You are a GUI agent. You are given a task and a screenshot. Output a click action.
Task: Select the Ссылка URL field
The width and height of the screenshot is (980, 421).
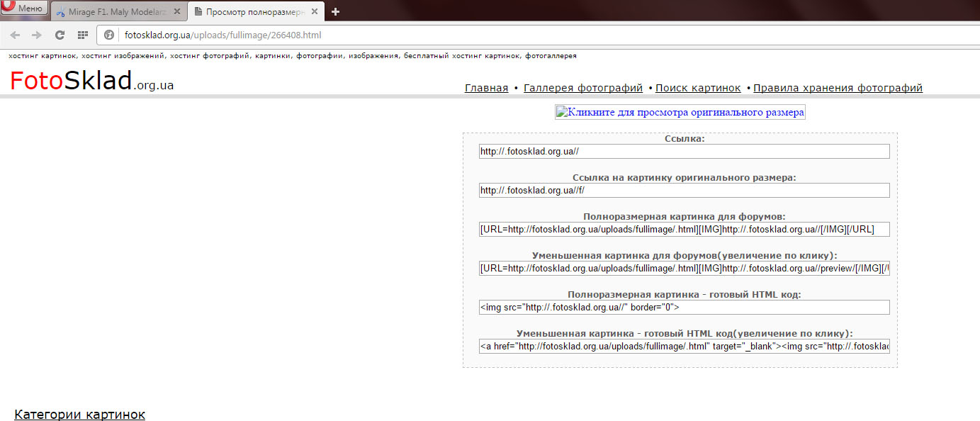(685, 151)
